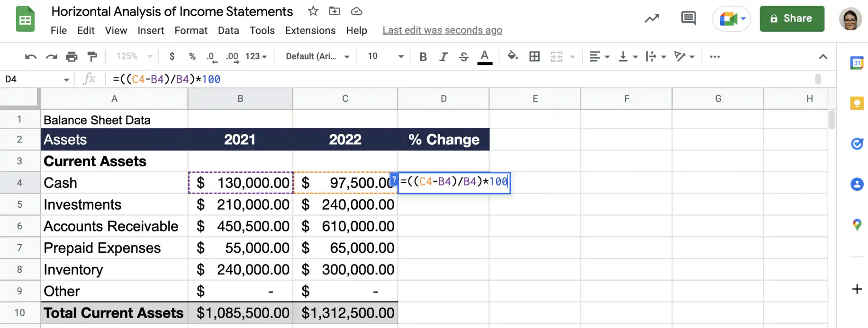Rename the document title text
Screen dimensions: 868x328
[x=172, y=11]
